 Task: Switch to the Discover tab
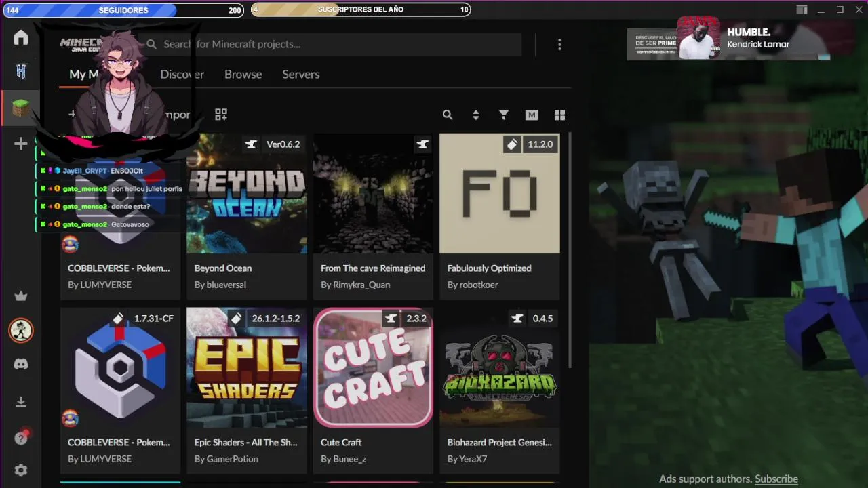coord(182,75)
